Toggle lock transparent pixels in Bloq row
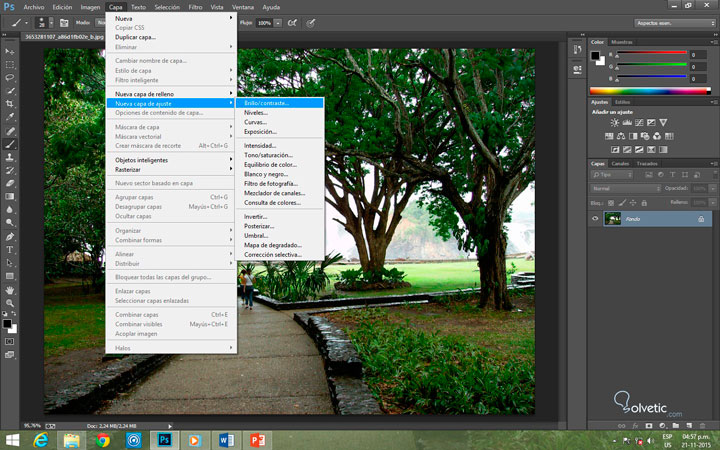The image size is (720, 450). tap(611, 202)
